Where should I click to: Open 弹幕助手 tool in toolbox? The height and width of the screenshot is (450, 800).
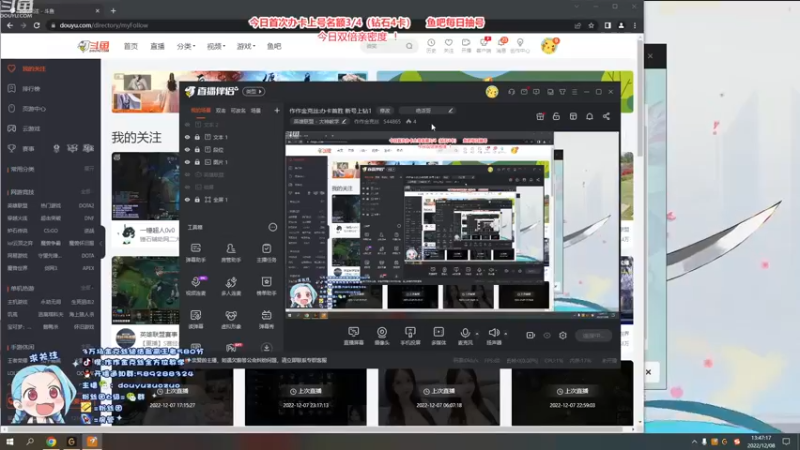pos(195,253)
